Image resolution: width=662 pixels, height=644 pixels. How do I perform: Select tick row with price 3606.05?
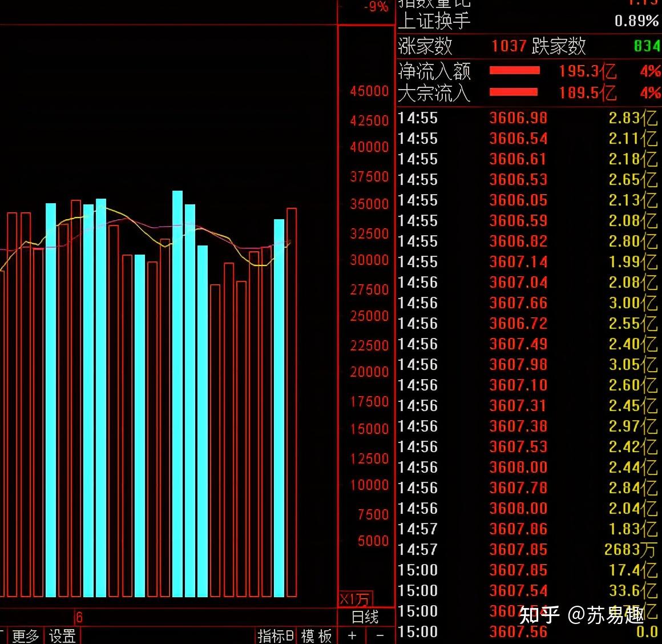click(x=528, y=200)
